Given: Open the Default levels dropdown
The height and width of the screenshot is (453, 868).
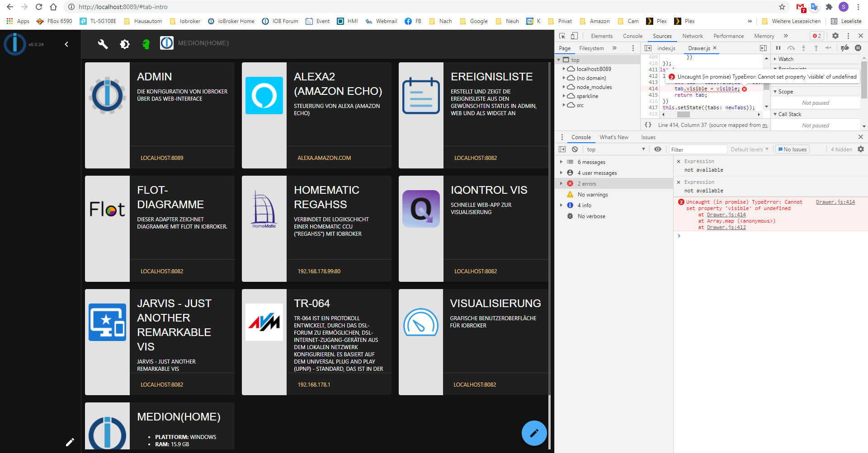Looking at the screenshot, I should pyautogui.click(x=750, y=149).
